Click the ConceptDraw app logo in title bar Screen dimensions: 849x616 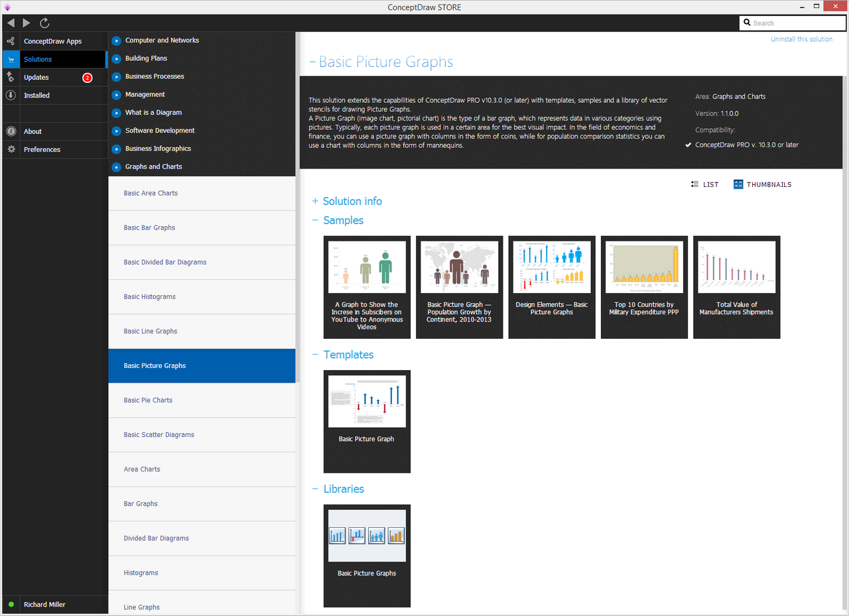[x=7, y=7]
